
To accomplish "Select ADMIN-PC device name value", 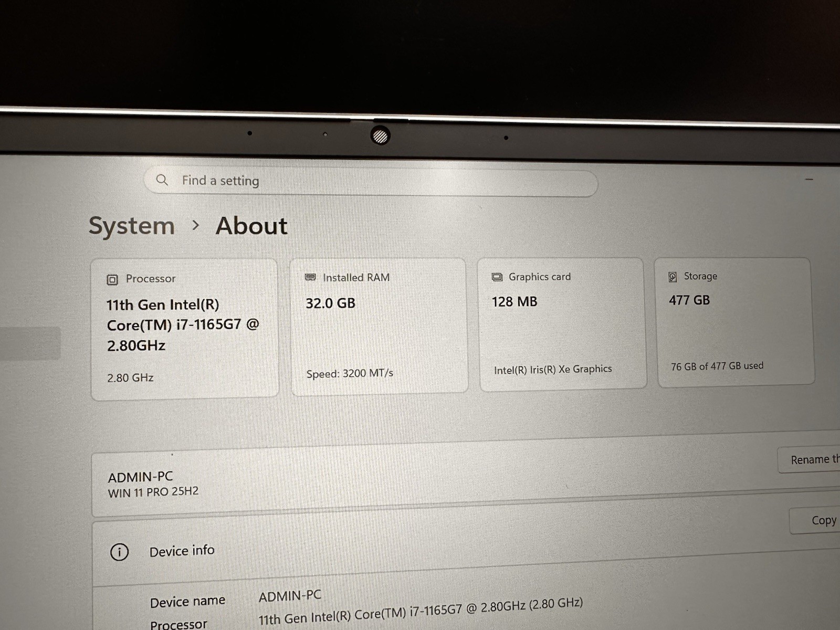I will pyautogui.click(x=290, y=596).
